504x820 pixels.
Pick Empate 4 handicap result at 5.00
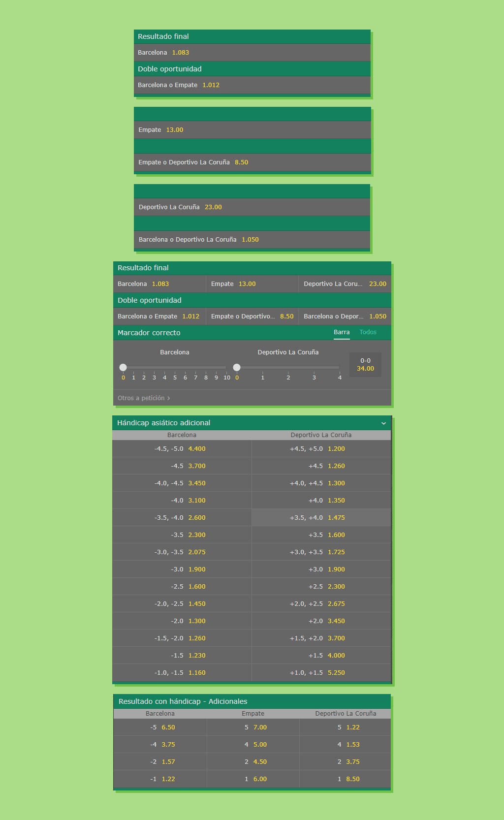coord(253,745)
